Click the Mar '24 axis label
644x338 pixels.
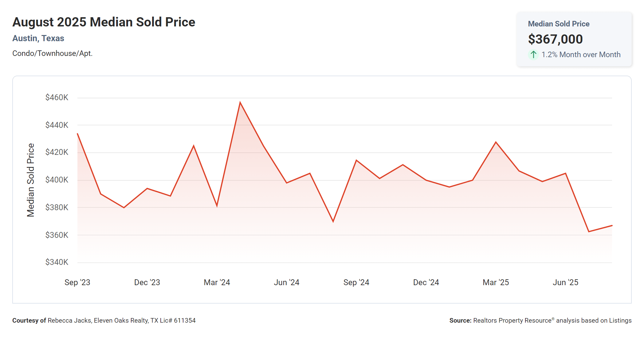(217, 282)
